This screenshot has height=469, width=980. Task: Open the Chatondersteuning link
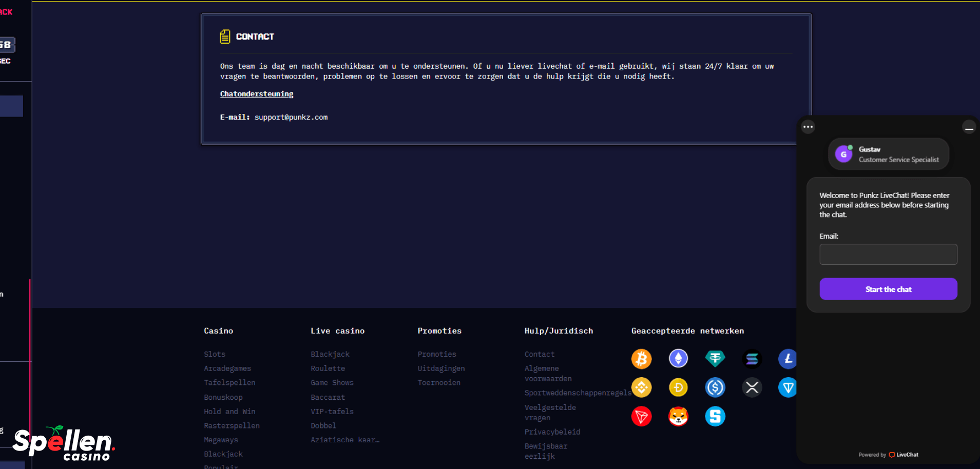pos(257,94)
